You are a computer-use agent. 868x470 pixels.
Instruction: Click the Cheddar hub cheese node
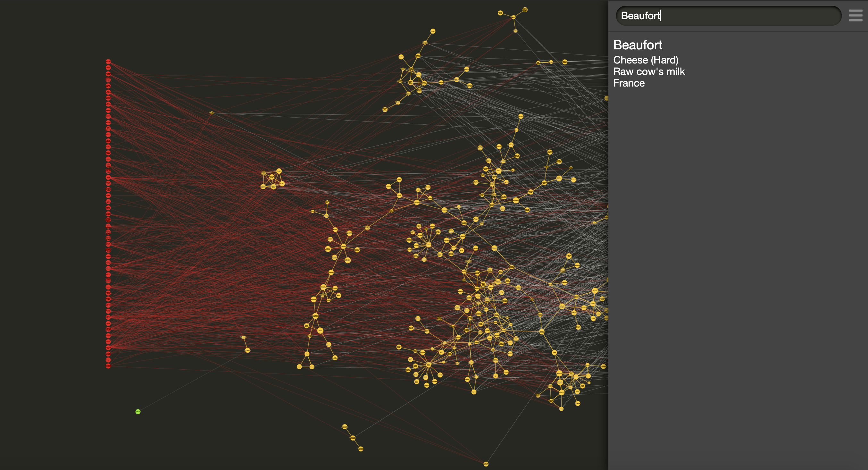(x=343, y=246)
